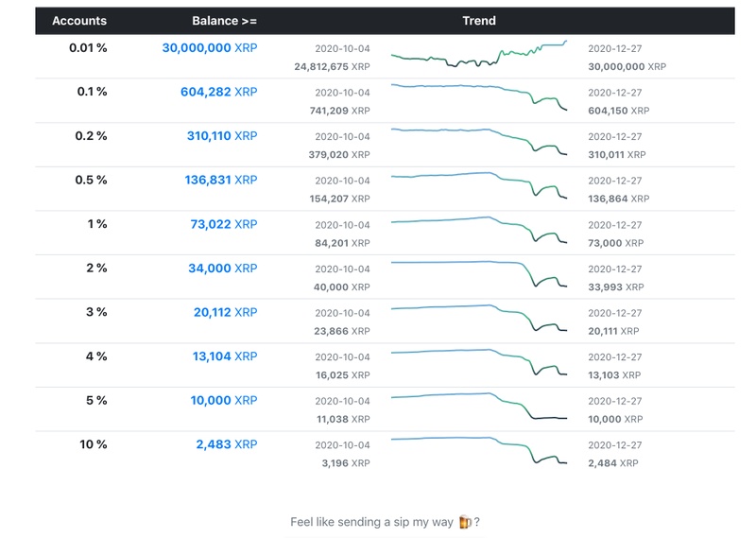This screenshot has width=756, height=538.
Task: Open the 2,483 XRP balance link
Action: [227, 444]
